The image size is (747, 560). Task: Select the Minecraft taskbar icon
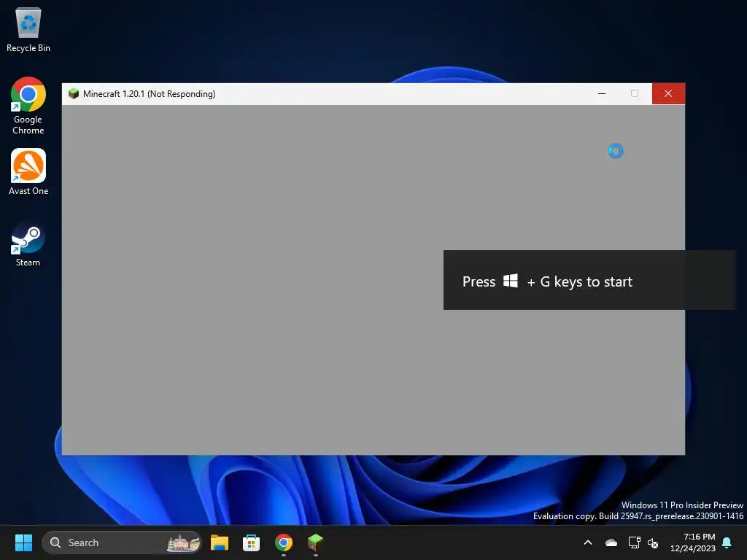[x=315, y=542]
